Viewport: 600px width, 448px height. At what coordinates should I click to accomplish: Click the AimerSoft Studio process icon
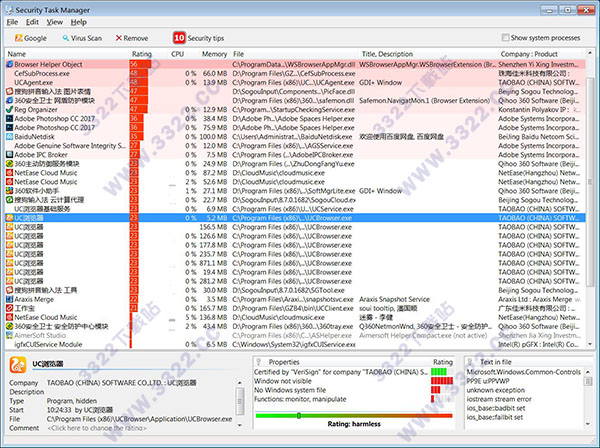point(10,335)
